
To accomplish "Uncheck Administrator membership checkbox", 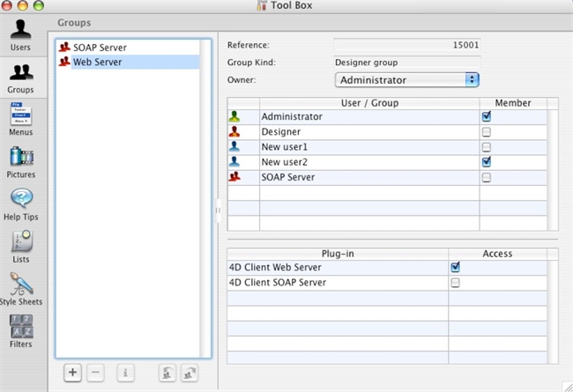I will [486, 116].
